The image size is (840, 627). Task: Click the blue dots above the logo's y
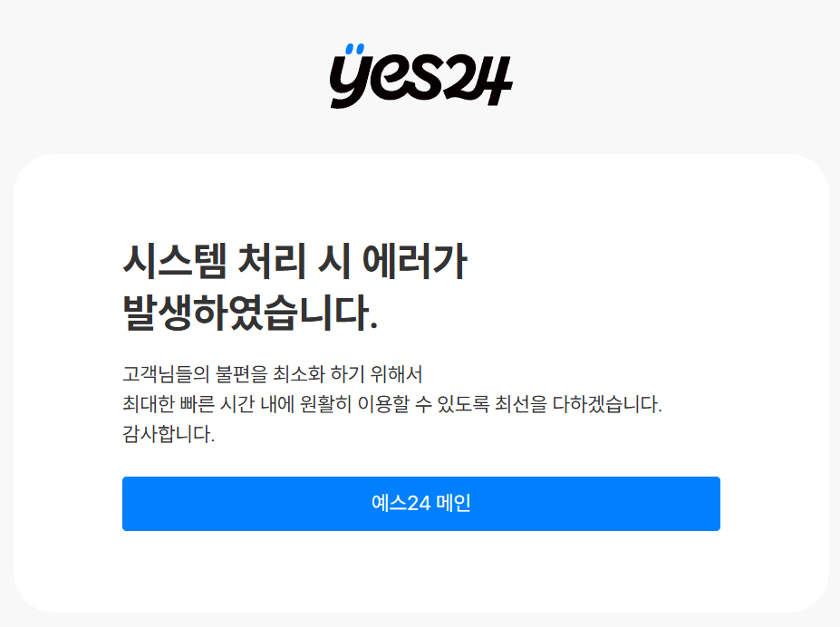pos(354,49)
